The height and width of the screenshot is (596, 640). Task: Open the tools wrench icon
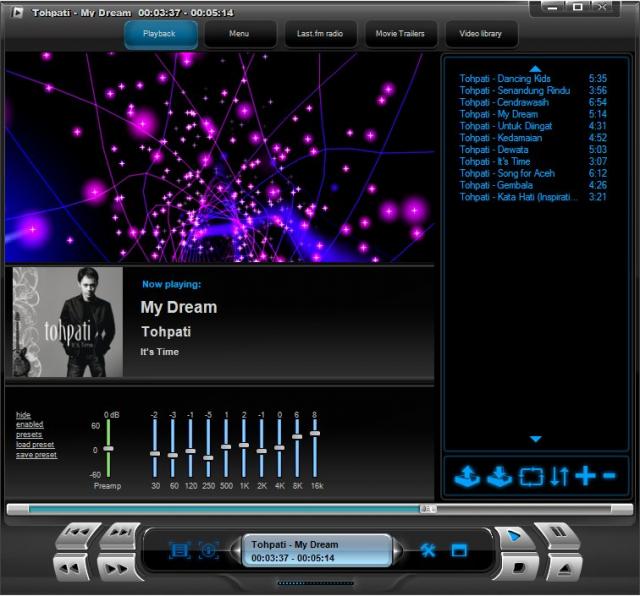pos(428,550)
